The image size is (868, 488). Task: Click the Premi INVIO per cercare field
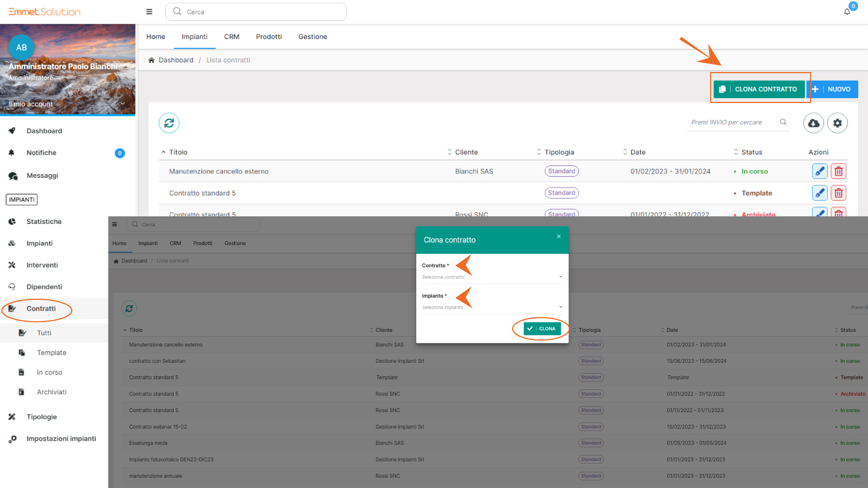(731, 123)
